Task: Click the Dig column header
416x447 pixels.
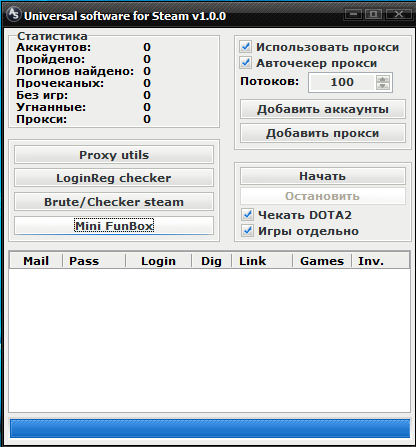Action: [x=211, y=261]
